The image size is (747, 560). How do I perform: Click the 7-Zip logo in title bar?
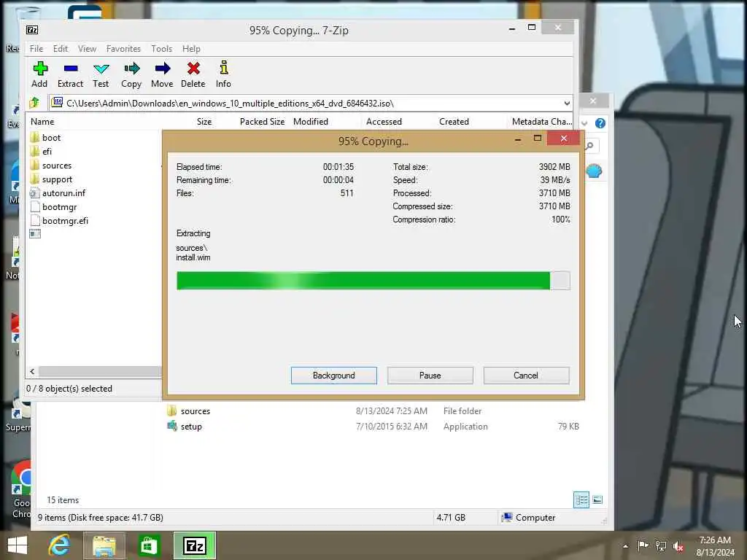32,30
